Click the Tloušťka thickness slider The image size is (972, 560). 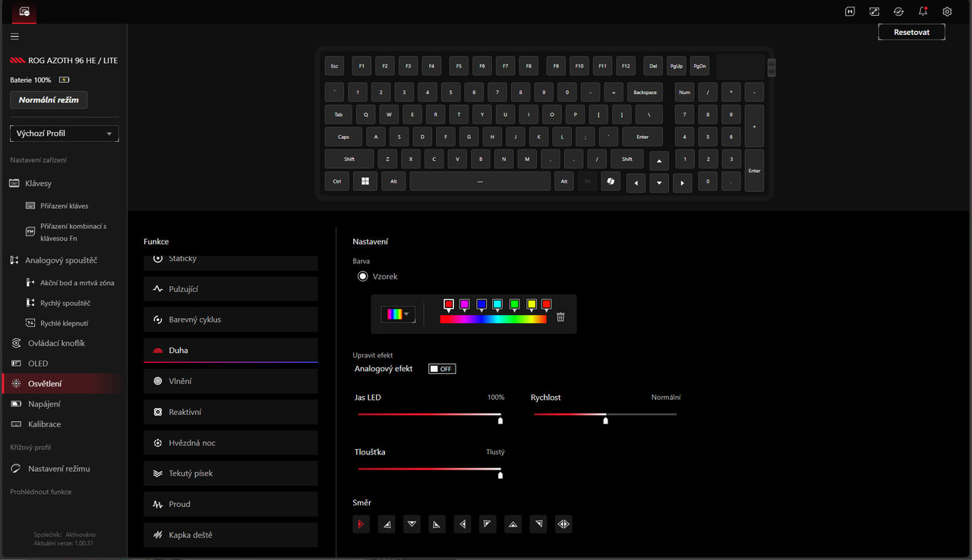429,470
